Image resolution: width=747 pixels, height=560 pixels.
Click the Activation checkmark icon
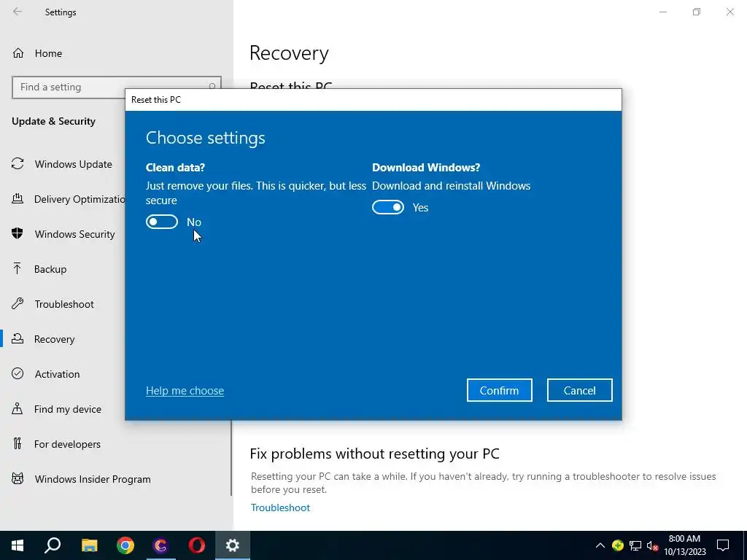[18, 374]
